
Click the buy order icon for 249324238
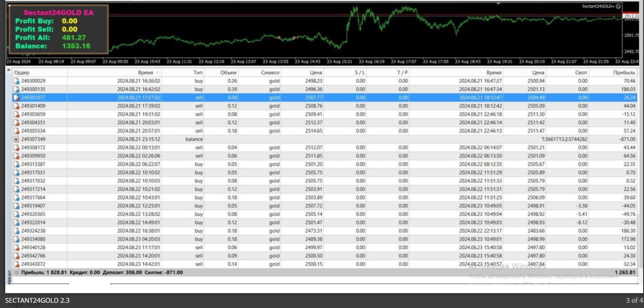pyautogui.click(x=17, y=231)
